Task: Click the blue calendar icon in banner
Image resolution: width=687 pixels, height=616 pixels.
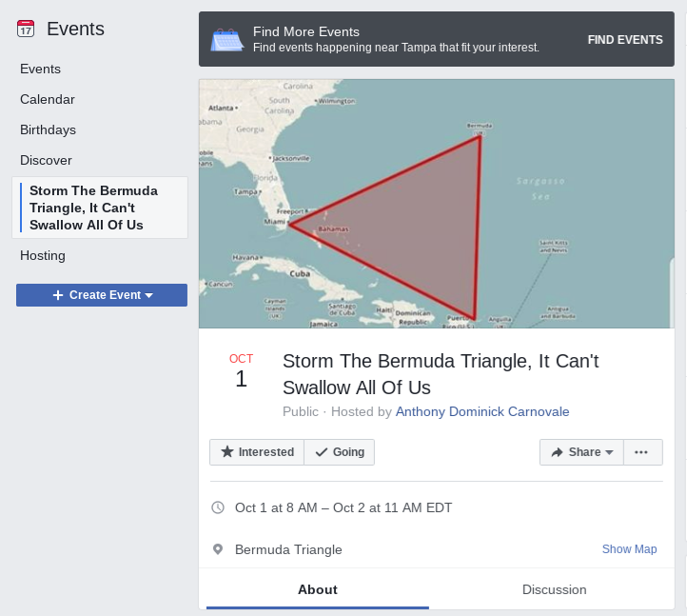Action: pyautogui.click(x=227, y=40)
